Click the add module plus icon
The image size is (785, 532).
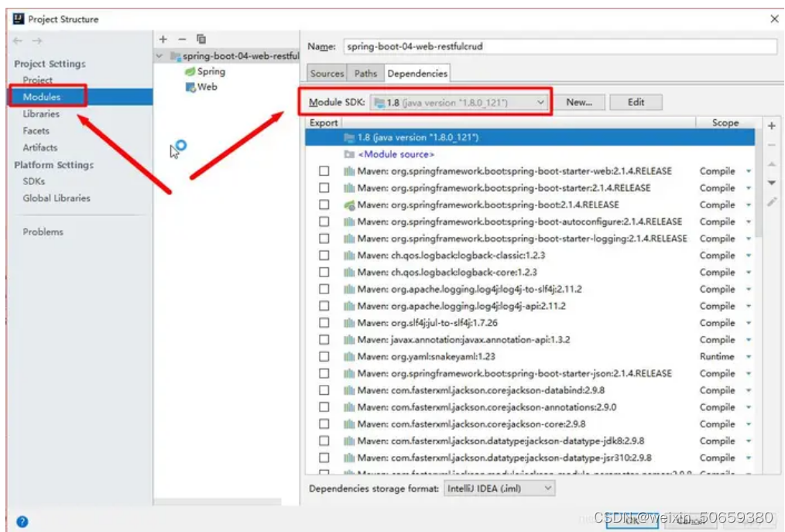162,38
